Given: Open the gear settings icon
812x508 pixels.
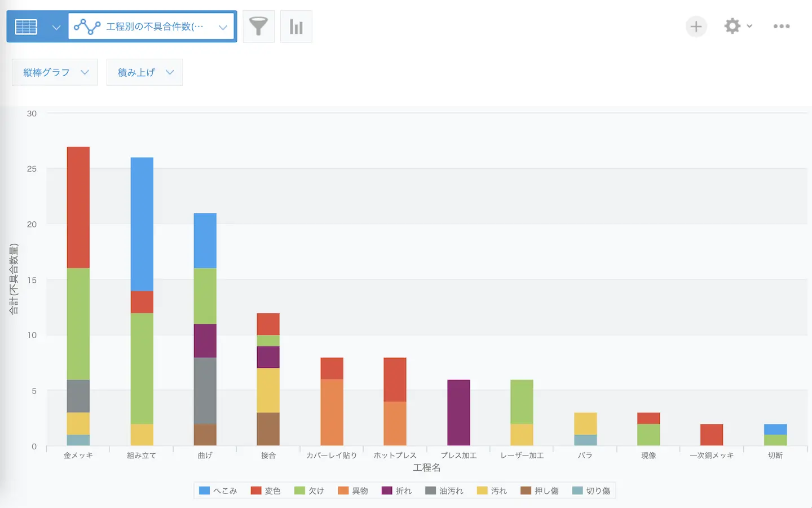Looking at the screenshot, I should (732, 26).
